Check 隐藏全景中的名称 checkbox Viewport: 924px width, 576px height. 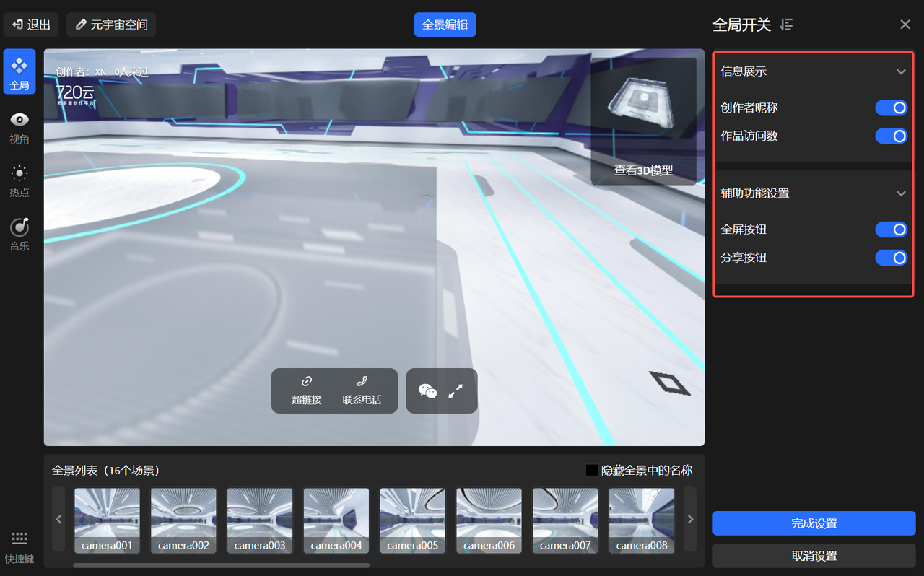pos(592,471)
